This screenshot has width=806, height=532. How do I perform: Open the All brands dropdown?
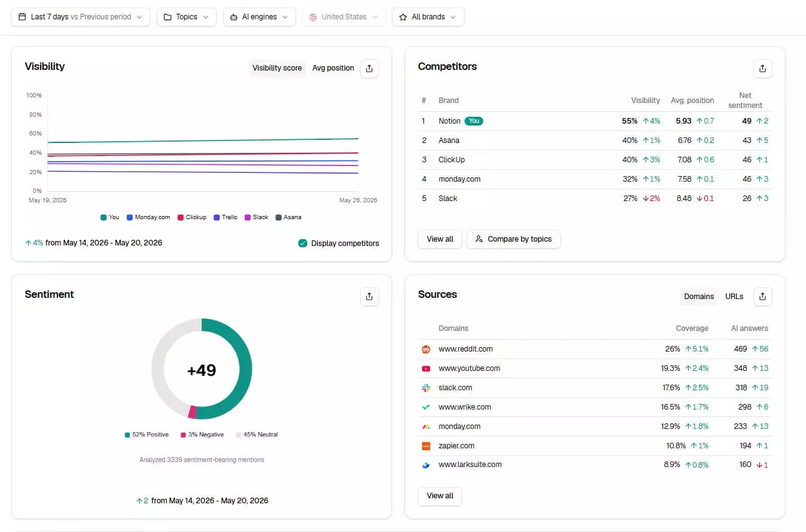(428, 17)
